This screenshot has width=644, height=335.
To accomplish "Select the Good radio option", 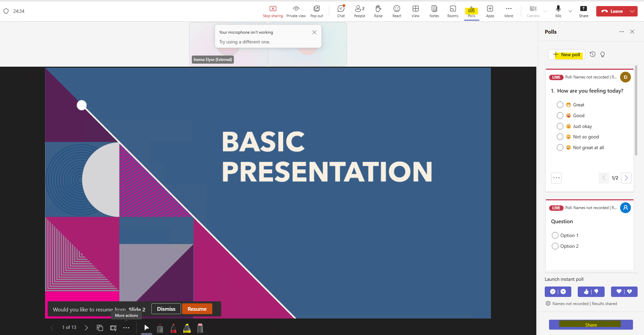I will click(x=560, y=115).
